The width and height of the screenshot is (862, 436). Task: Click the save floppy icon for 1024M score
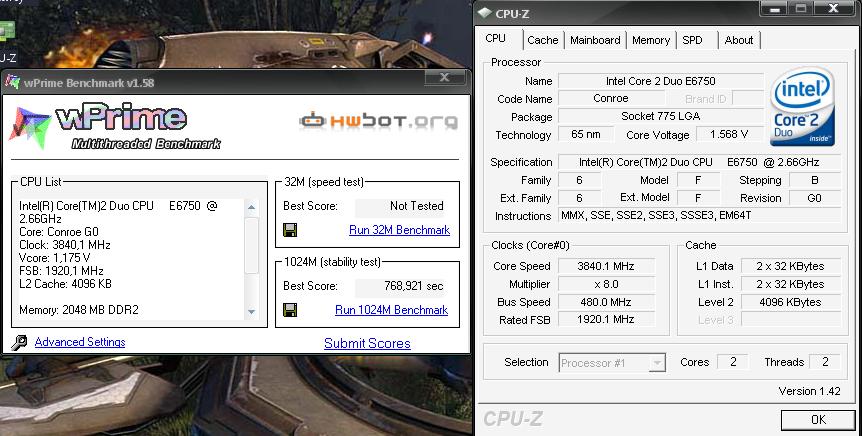tap(290, 310)
